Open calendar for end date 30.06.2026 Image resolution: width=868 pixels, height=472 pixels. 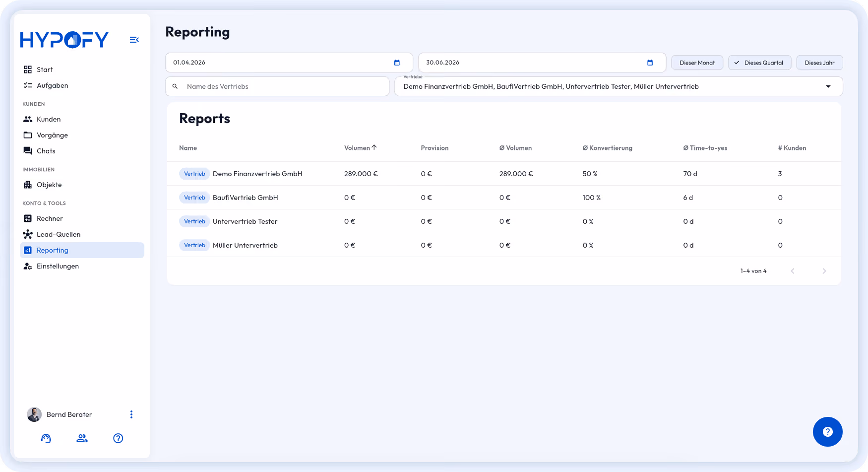[650, 63]
